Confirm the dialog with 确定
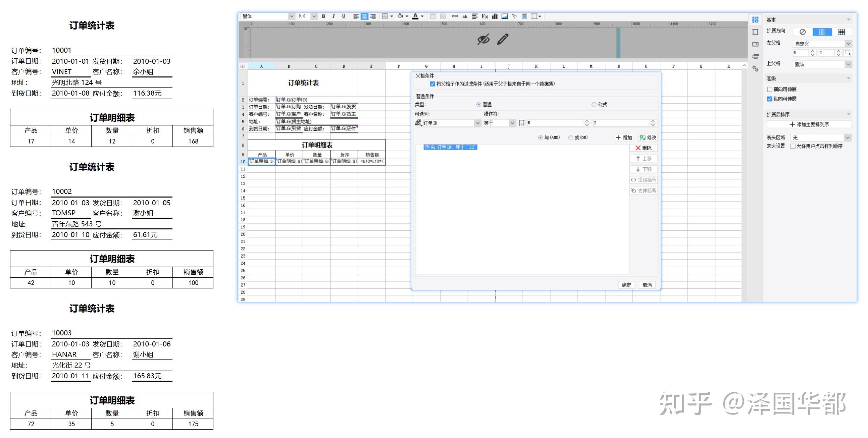 click(626, 285)
